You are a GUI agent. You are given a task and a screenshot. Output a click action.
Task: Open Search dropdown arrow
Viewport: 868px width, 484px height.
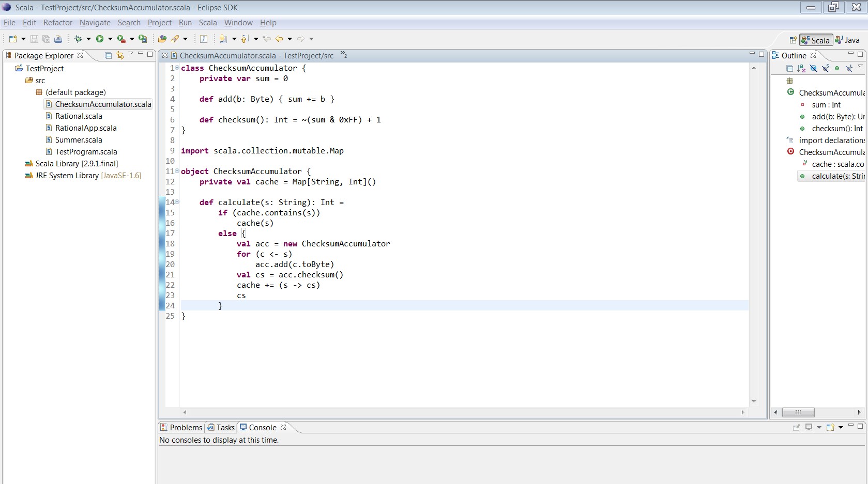(186, 39)
